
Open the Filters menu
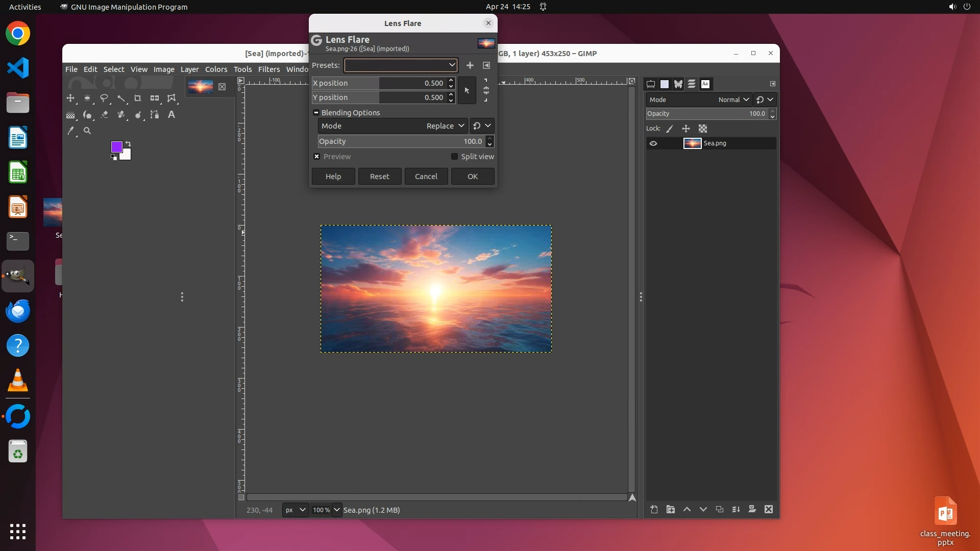tap(268, 69)
